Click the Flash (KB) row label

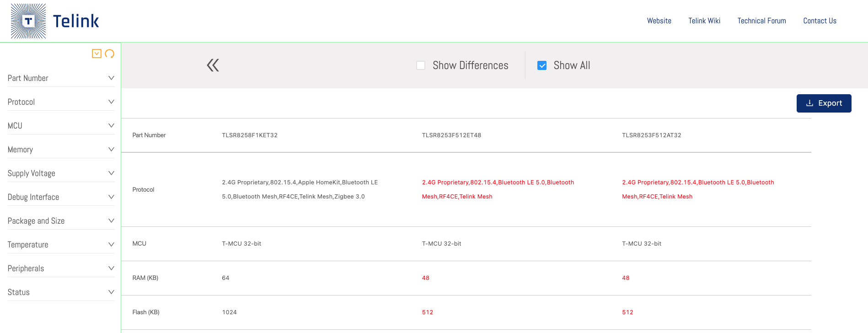[146, 312]
